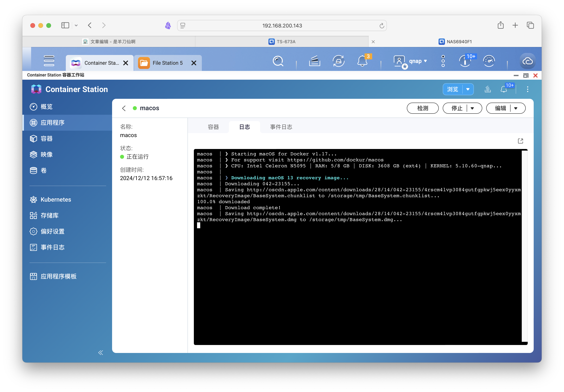Open QTS notification bell with 3 badge
564x392 pixels.
363,61
